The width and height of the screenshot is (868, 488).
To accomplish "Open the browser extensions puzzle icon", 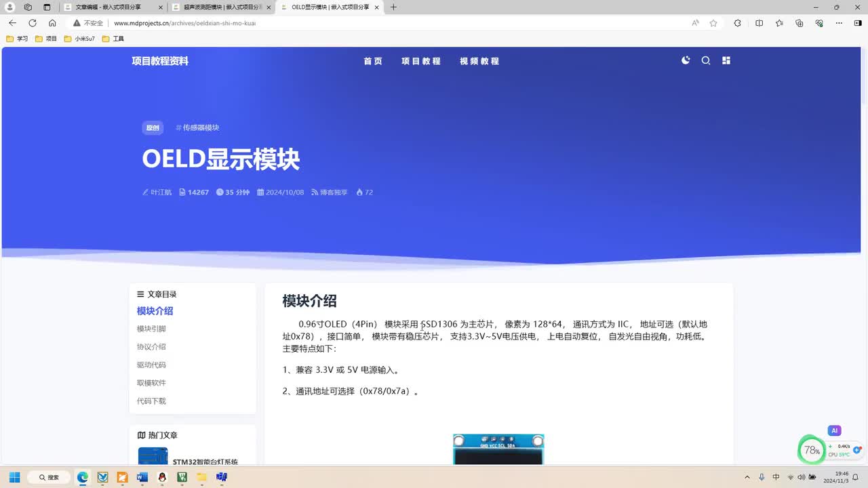I will click(x=737, y=23).
